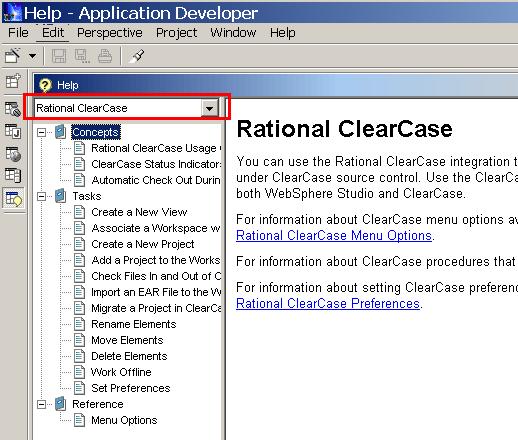The height and width of the screenshot is (440, 518).
Task: Select the Reference tree item
Action: [98, 404]
